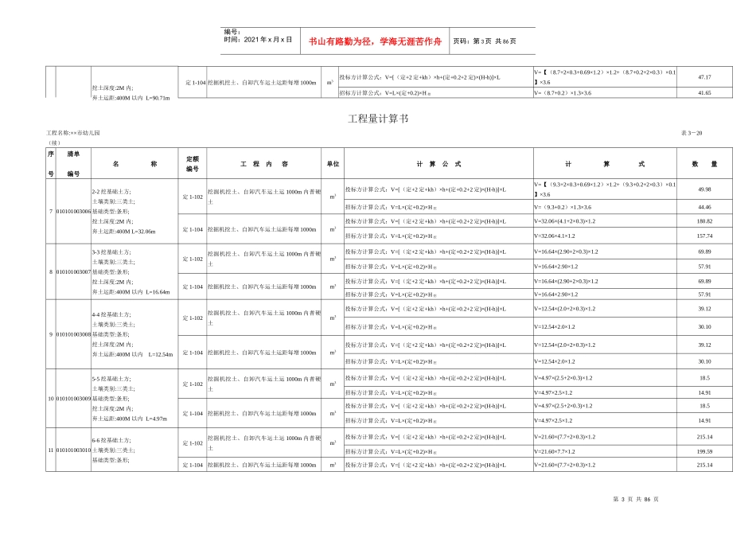Click the quantity value 157.74
Viewport: 756px width, 534px height.
tap(704, 236)
